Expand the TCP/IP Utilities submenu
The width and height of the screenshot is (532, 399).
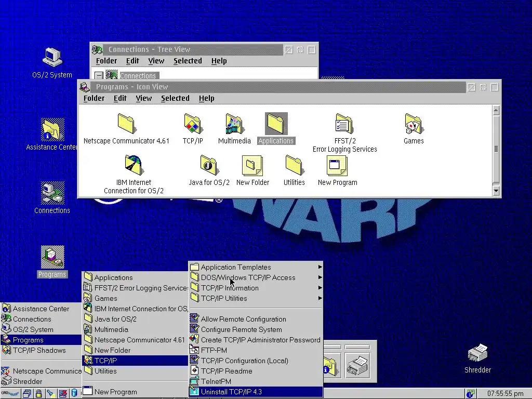tap(256, 298)
